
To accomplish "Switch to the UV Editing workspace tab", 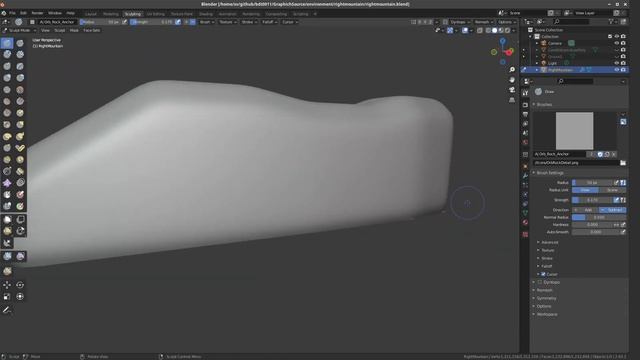I will (156, 14).
